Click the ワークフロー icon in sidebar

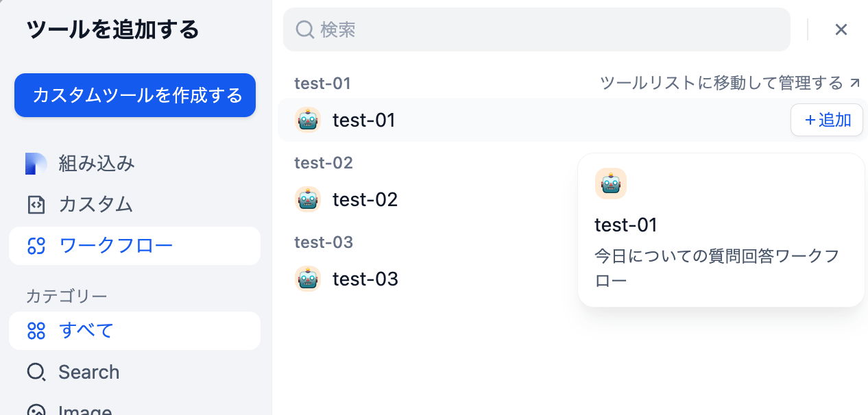pos(36,246)
